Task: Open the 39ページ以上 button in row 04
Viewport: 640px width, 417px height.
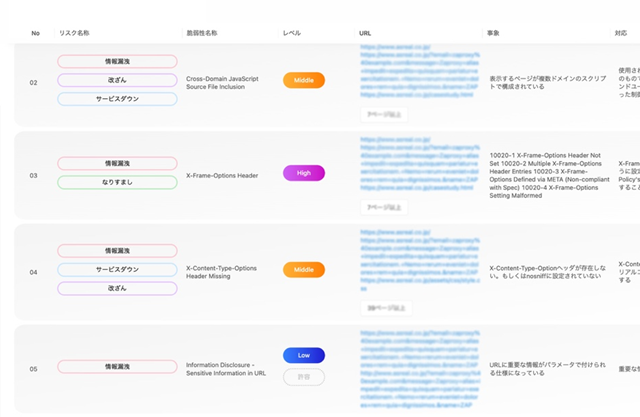Action: (x=383, y=309)
